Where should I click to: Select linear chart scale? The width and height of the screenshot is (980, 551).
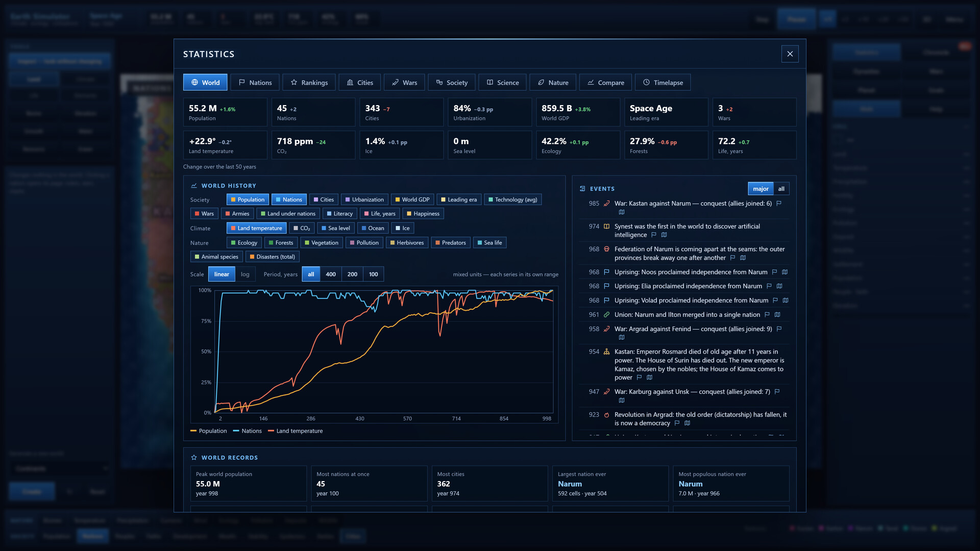point(222,274)
